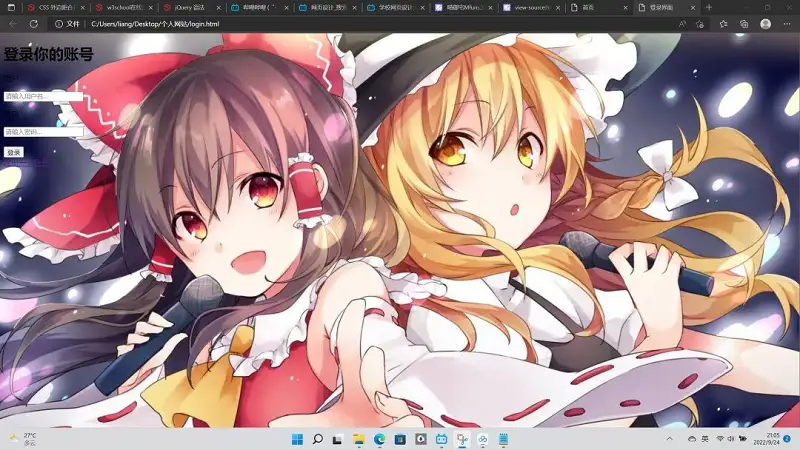Click the password input field (请输入密码)
The width and height of the screenshot is (800, 450).
coord(43,132)
